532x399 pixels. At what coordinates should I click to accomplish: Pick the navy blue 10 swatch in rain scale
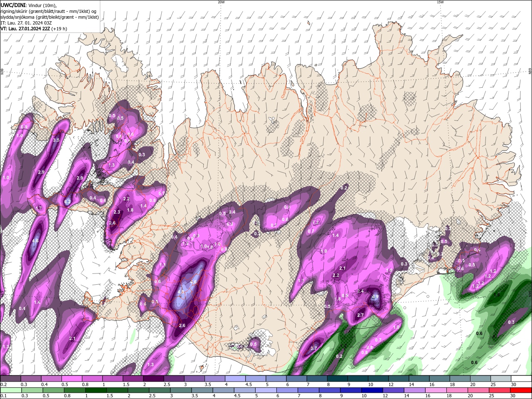[372, 390]
